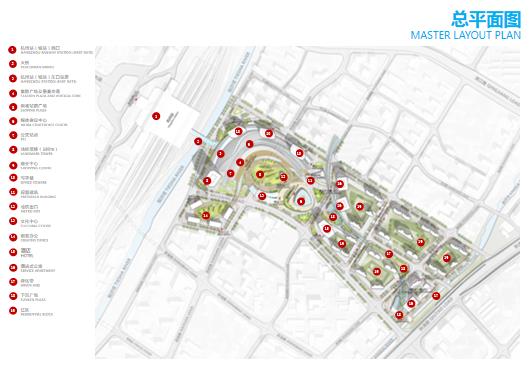
Task: Click the last legend marker, number 19
Action: click(13, 310)
